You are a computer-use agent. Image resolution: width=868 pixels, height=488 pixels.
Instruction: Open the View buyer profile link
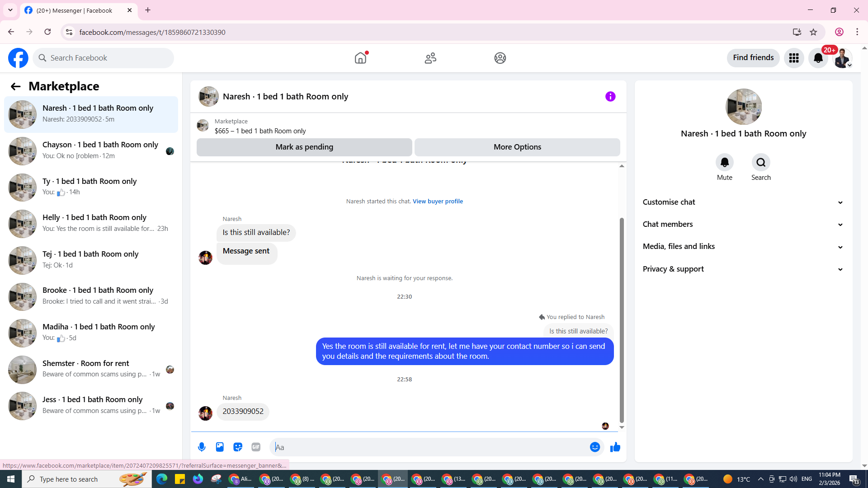point(438,201)
